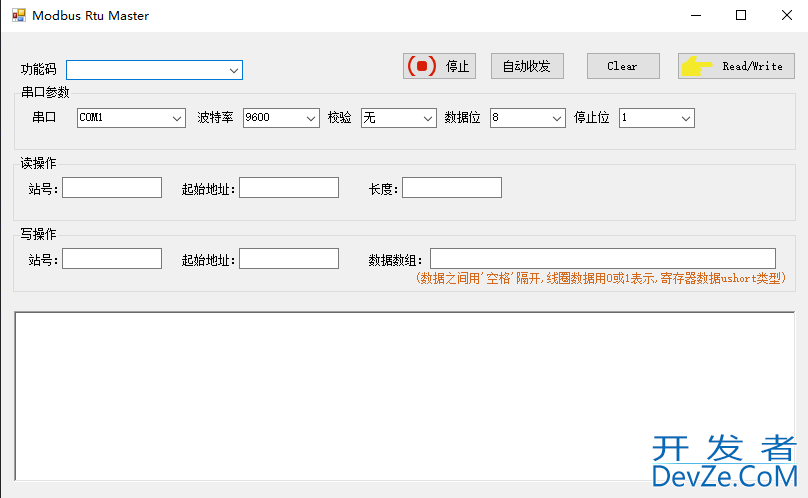Click the 数据数组 data array input field
This screenshot has width=808, height=498.
603,259
